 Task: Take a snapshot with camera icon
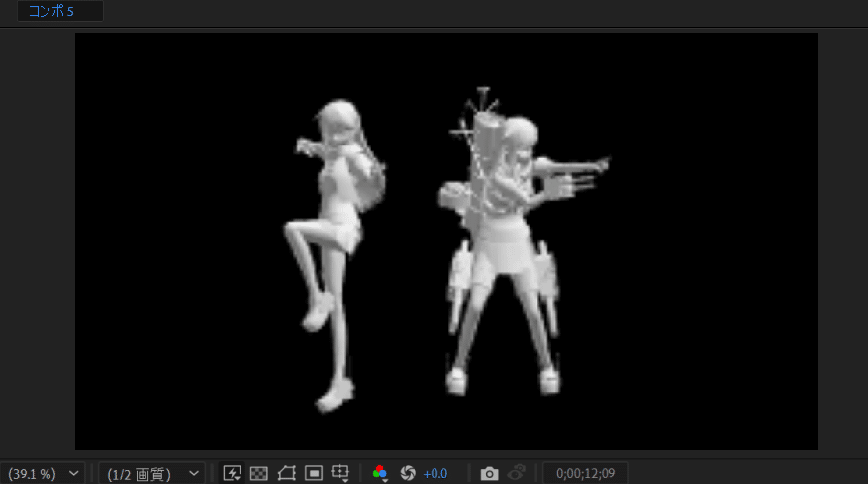click(489, 474)
